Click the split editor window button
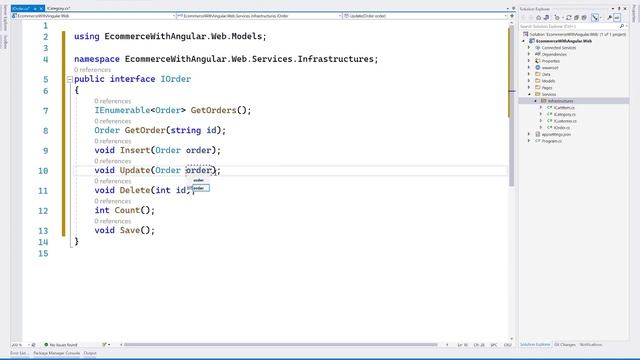640x360 pixels. pos(512,16)
